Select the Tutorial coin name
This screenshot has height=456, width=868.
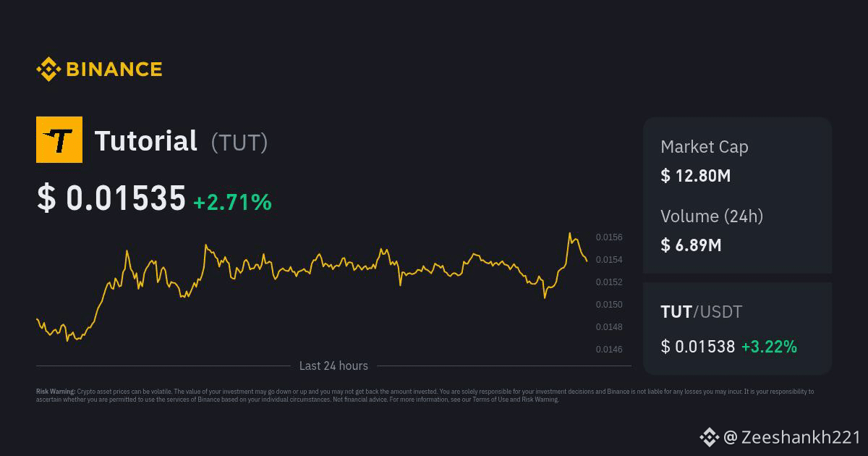coord(145,140)
